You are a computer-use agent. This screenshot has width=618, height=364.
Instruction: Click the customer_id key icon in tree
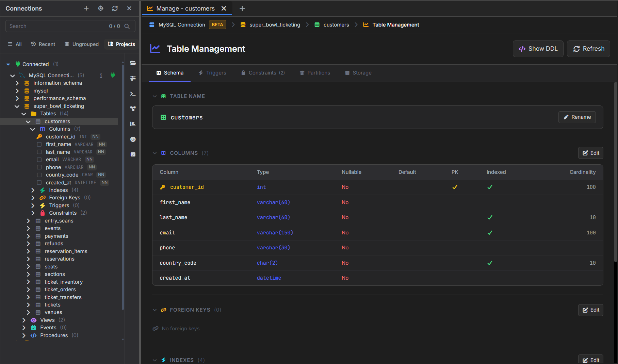click(39, 137)
